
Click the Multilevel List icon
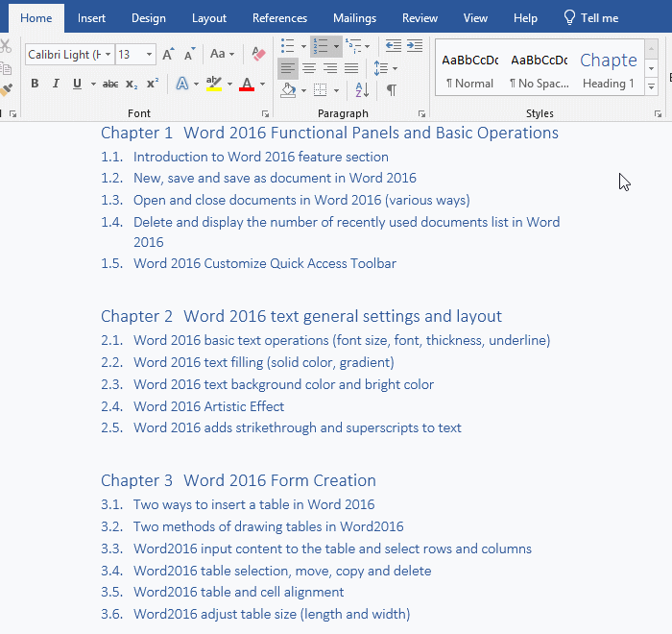click(353, 46)
